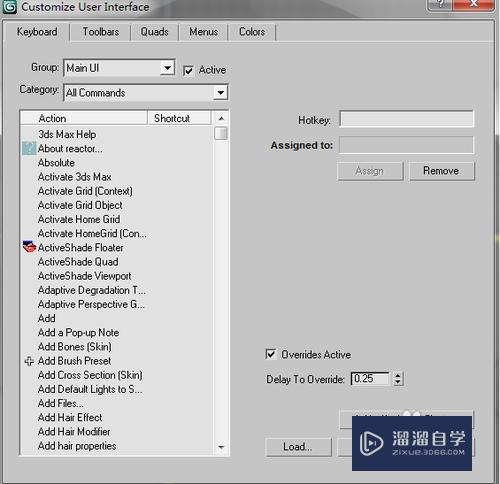This screenshot has width=500, height=484.
Task: Select the Add Cross Section (Skin) action
Action: 90,375
